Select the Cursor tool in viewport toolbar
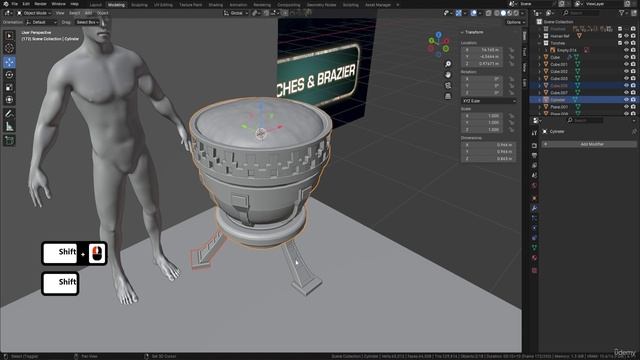Viewport: 640px width, 360px height. 9,48
